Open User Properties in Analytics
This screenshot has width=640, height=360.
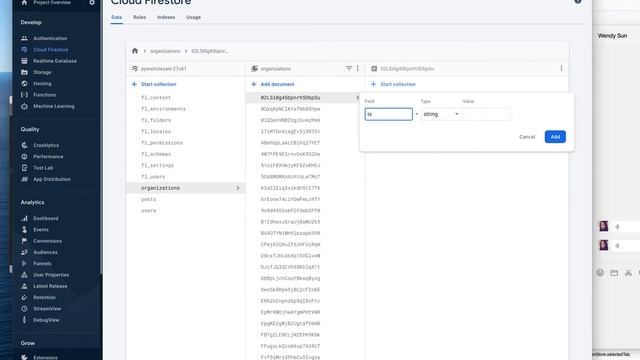pos(51,275)
